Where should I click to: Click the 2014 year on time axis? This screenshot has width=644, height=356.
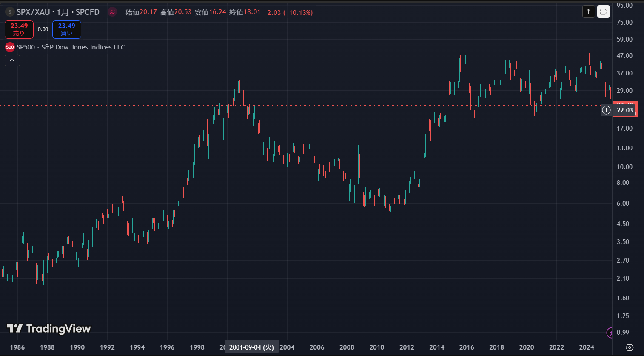[436, 347]
